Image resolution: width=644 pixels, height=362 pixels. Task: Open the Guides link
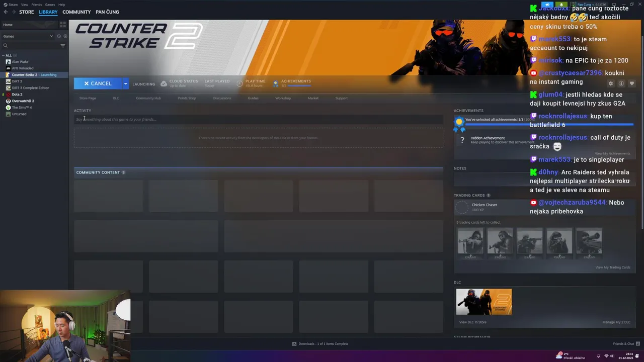point(253,98)
